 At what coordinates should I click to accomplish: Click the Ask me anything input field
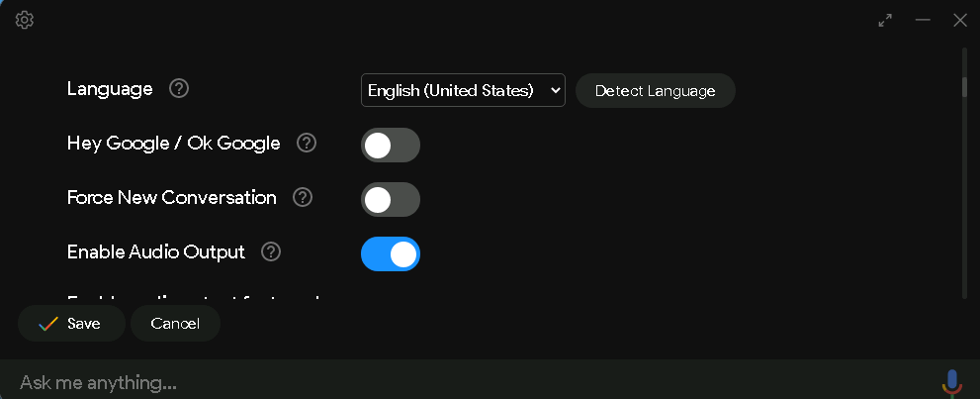[465, 382]
